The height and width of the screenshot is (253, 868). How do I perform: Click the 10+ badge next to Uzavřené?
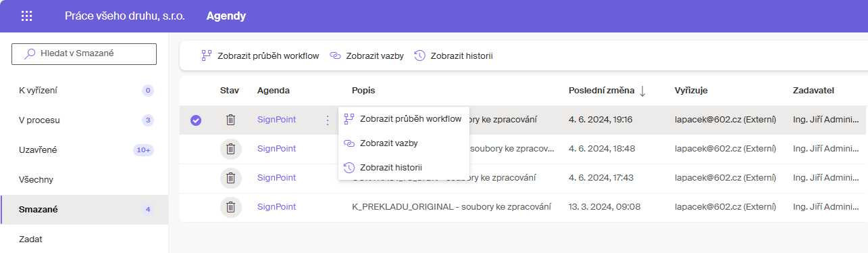click(144, 150)
